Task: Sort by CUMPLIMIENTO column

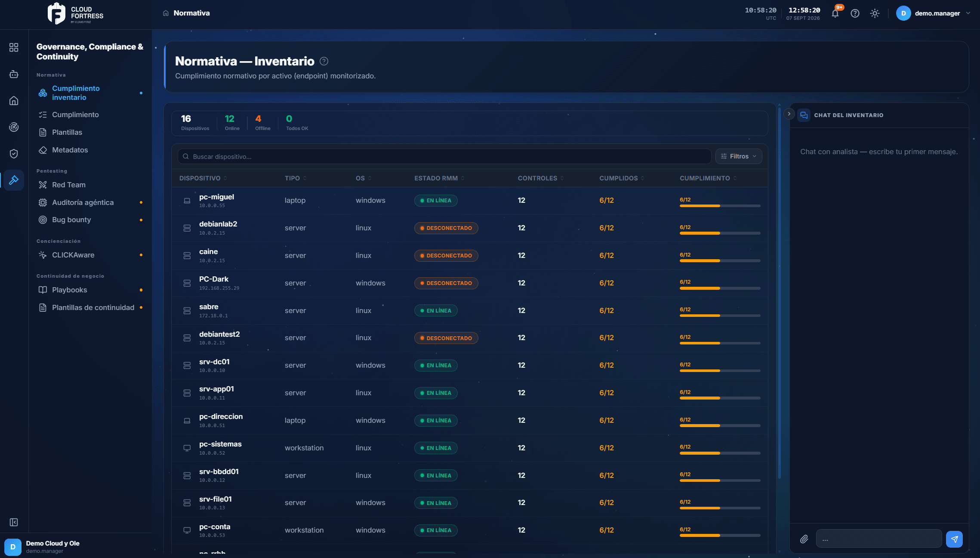Action: 708,178
